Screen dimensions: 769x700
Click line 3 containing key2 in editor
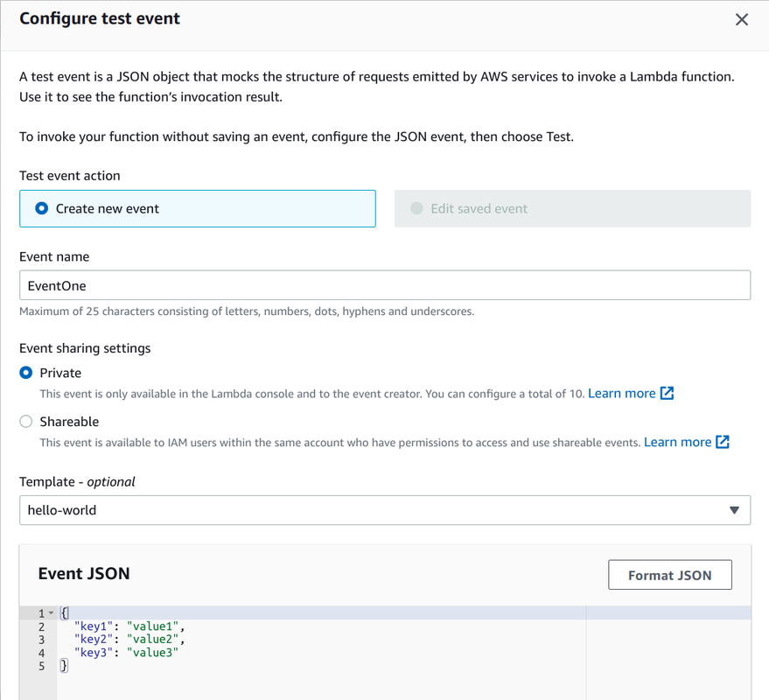click(x=129, y=640)
